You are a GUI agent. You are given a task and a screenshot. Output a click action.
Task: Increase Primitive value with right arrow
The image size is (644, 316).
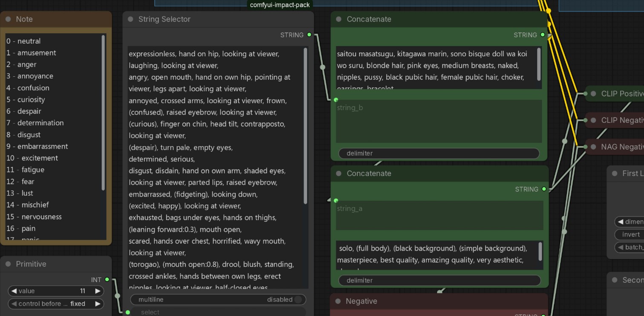pos(98,291)
